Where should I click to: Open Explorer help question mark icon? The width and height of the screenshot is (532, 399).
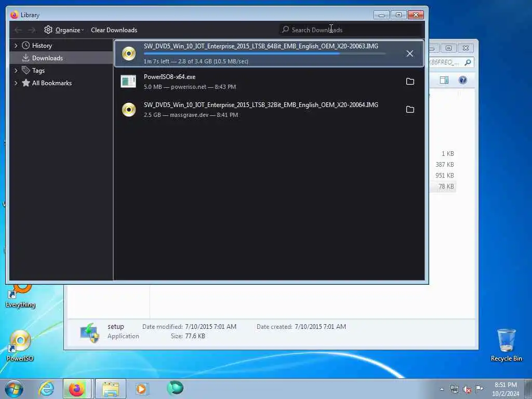coord(462,80)
